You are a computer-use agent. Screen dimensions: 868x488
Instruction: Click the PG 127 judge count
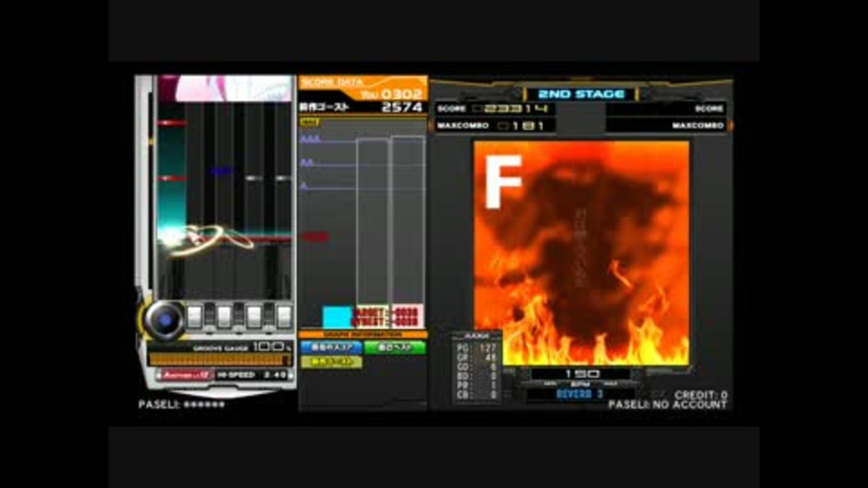pos(476,348)
